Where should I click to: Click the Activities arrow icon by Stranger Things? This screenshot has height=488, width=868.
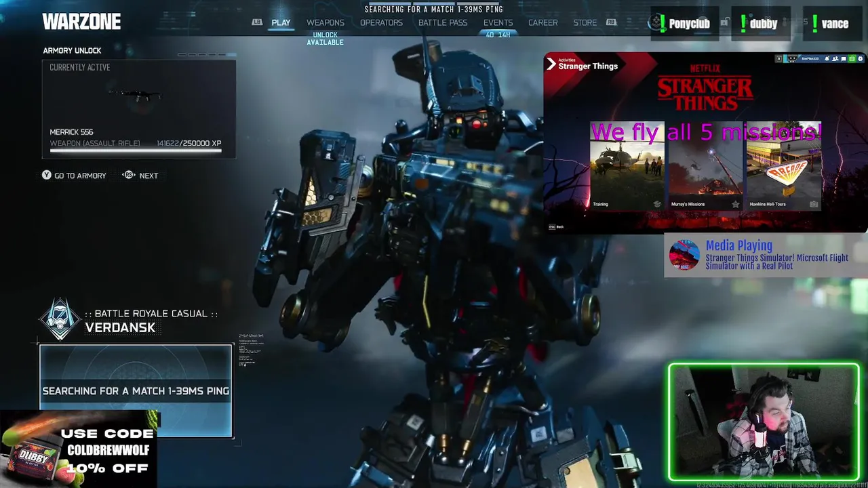coord(551,64)
